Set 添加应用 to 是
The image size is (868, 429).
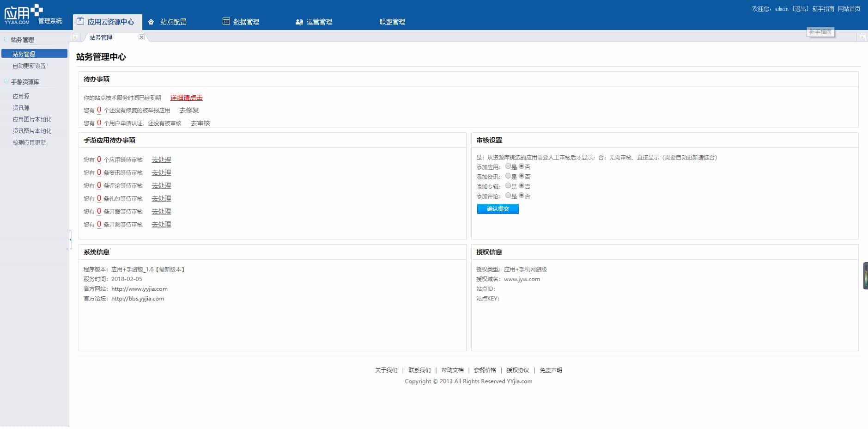click(x=508, y=166)
